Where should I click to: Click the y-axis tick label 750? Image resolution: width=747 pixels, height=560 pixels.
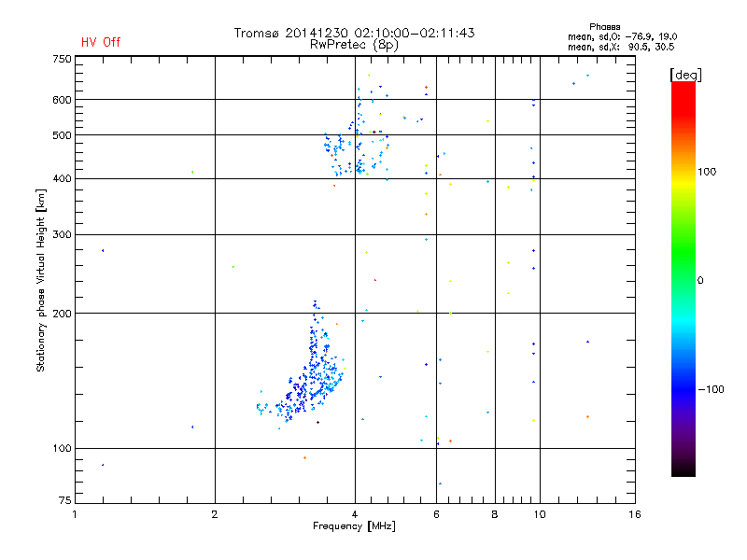click(62, 59)
